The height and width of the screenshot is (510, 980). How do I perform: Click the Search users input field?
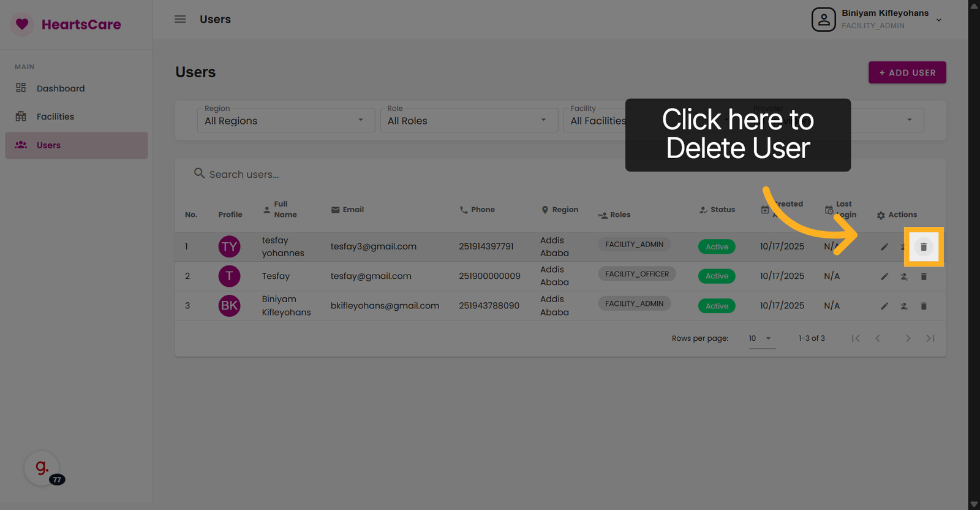[x=367, y=175]
